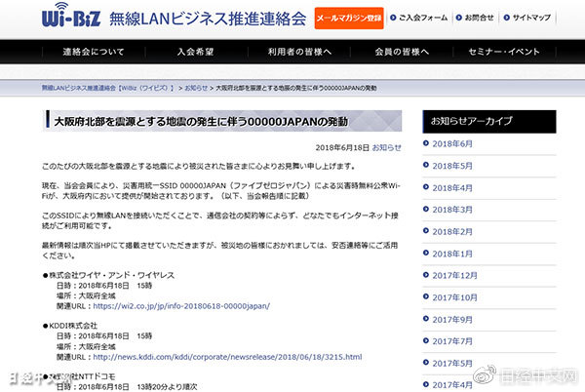Viewport: 585px width, 392px height.
Task: Click the bullet icon next to 2017年10月
Action: click(426, 296)
